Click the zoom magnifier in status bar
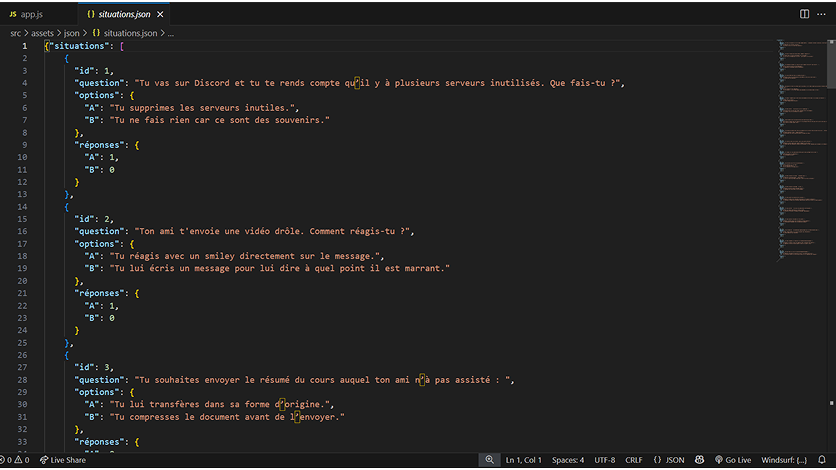This screenshot has width=836, height=470. point(489,460)
